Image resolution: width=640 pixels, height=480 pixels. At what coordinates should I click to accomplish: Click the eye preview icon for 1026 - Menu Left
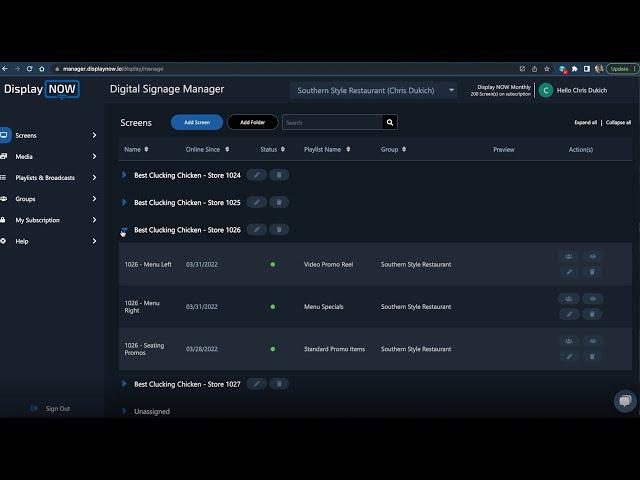click(x=593, y=256)
